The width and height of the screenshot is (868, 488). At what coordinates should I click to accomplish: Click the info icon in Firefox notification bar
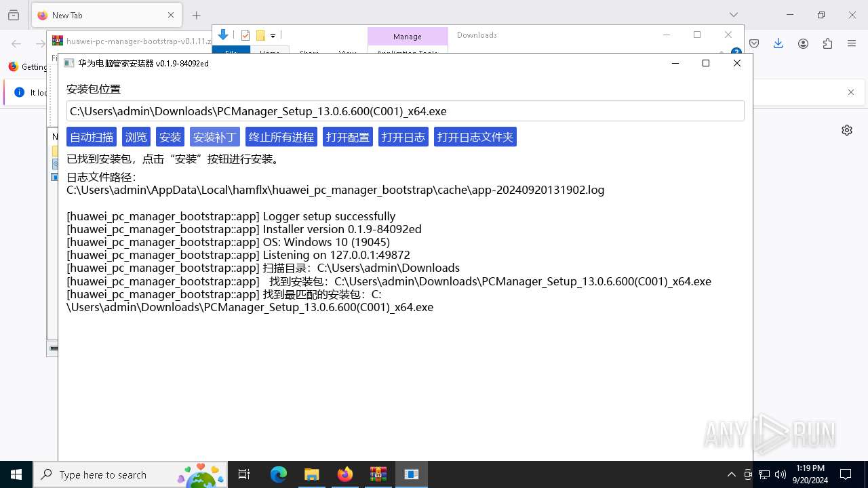pyautogui.click(x=19, y=92)
